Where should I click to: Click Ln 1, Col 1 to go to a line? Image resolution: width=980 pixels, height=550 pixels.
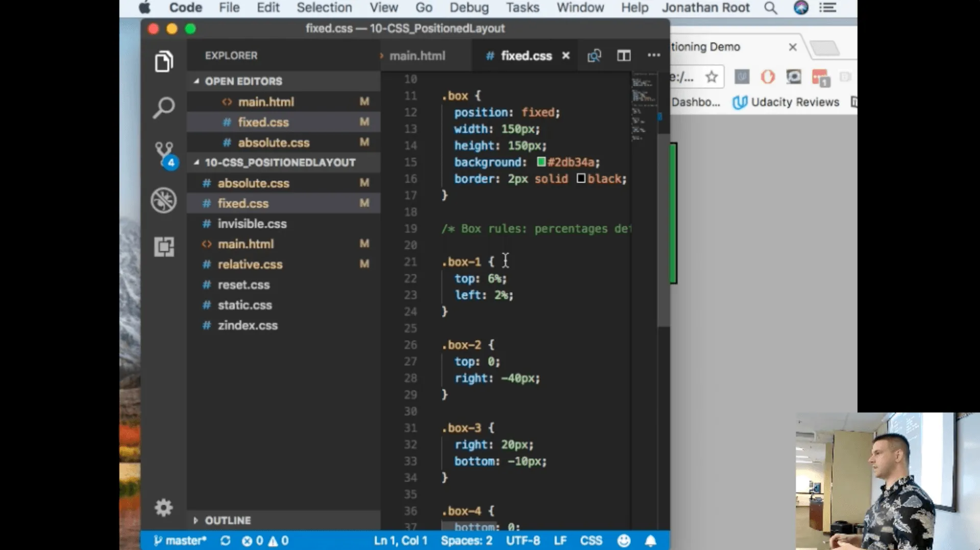[401, 540]
